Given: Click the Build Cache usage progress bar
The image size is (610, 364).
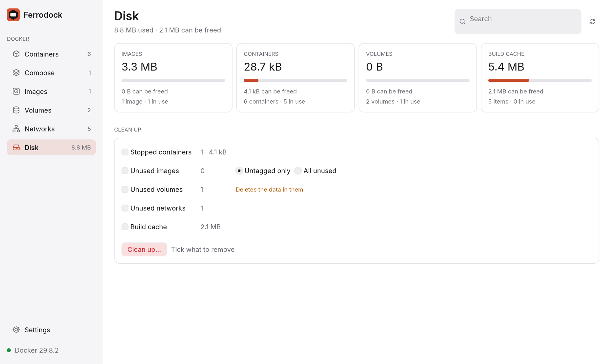Looking at the screenshot, I should click(x=540, y=80).
